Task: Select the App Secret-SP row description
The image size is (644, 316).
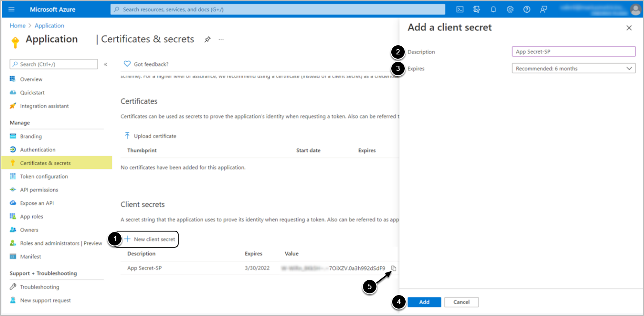Action: coord(145,268)
